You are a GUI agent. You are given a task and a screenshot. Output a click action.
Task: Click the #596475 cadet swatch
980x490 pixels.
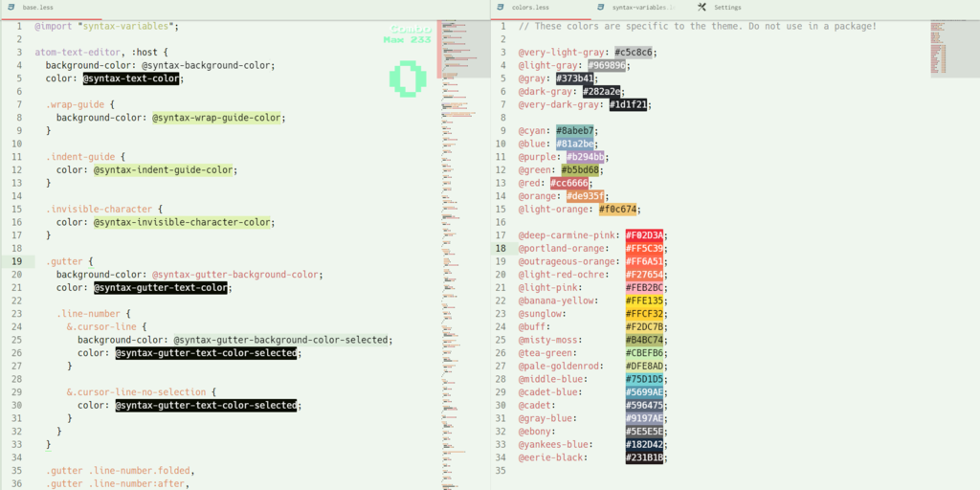pyautogui.click(x=644, y=406)
